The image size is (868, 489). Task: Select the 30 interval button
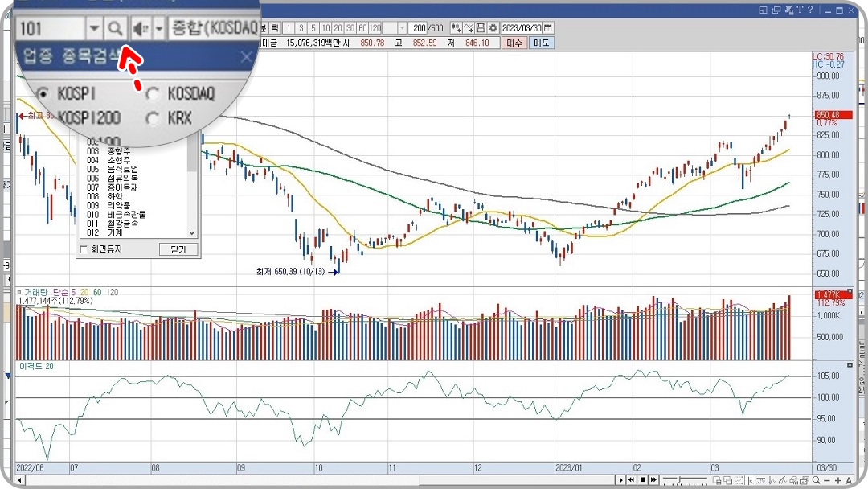tap(350, 27)
